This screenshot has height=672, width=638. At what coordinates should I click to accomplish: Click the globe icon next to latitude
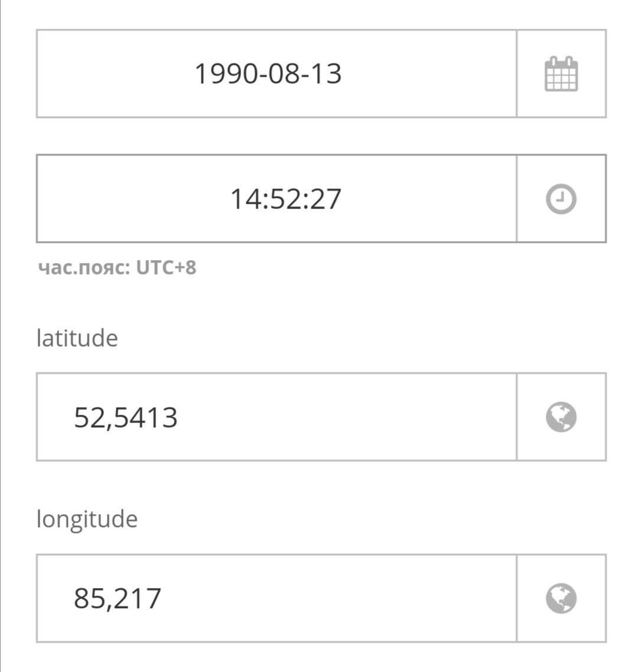[561, 417]
